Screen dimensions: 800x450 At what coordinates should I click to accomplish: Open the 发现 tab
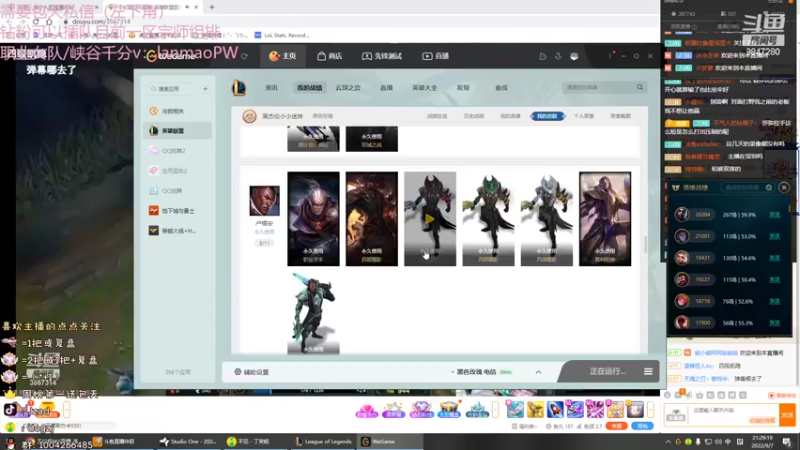(x=463, y=88)
